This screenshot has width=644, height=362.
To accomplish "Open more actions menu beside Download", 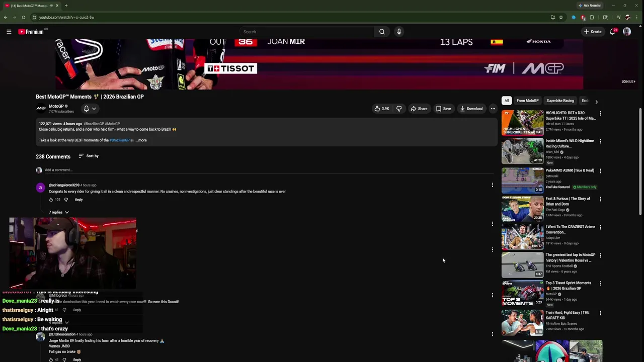I will coord(493,109).
